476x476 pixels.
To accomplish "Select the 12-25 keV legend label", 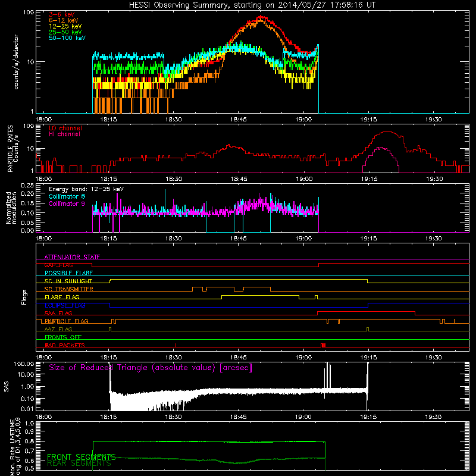I will coord(65,26).
